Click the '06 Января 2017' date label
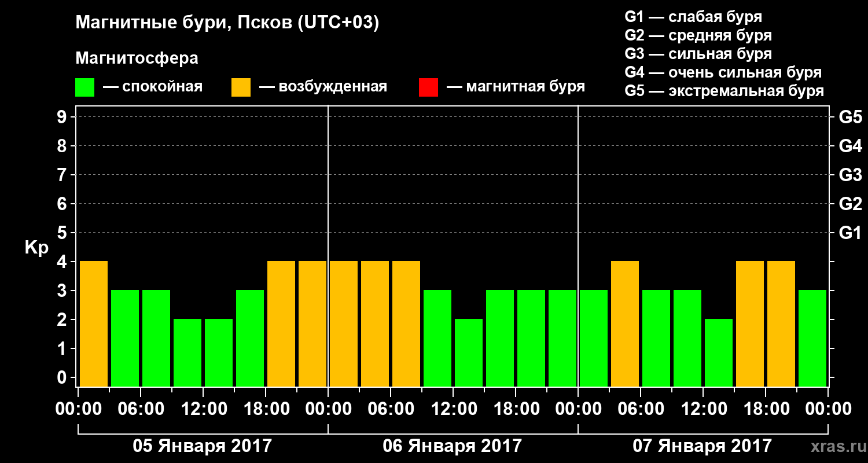This screenshot has height=463, width=868. [453, 446]
